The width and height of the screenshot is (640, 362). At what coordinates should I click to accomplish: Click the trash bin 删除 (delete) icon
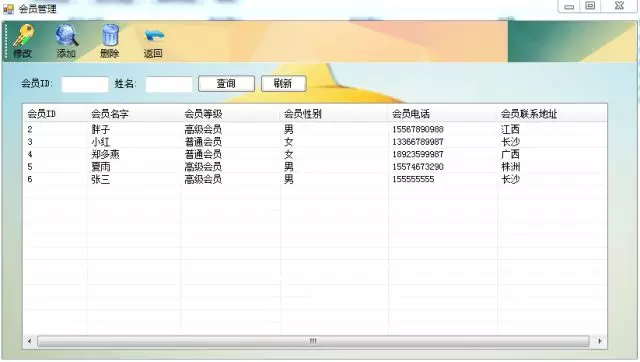click(x=110, y=36)
